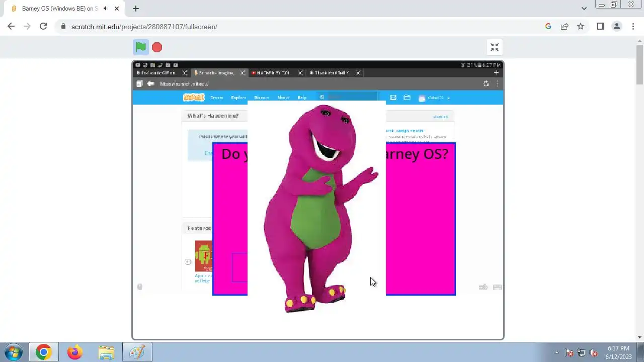
Task: Open account dropdown in stage navbar
Action: pos(435,98)
